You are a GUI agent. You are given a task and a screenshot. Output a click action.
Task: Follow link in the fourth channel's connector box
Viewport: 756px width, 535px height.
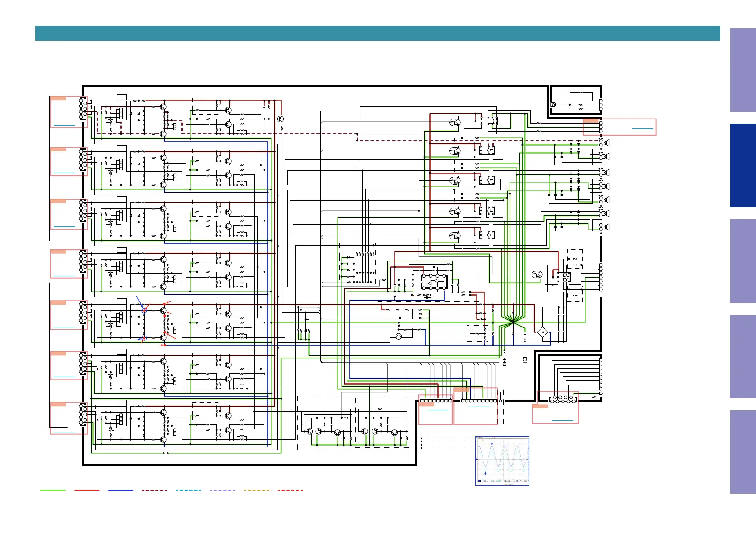pos(65,275)
